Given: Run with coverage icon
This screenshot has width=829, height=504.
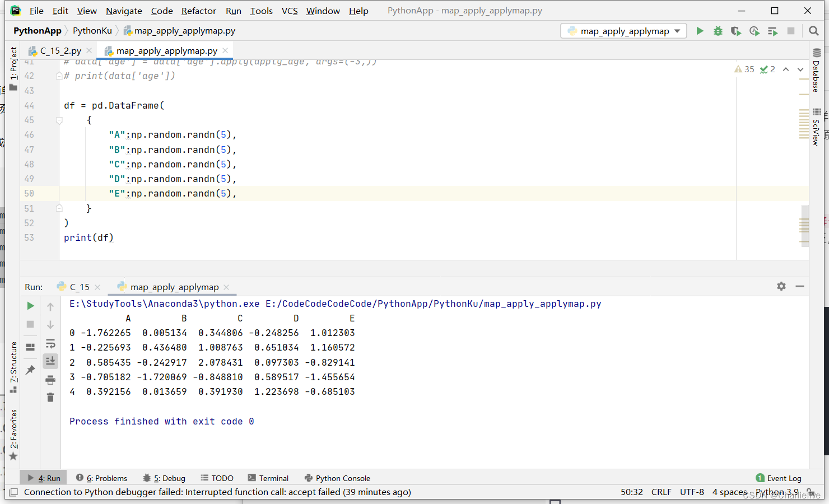Looking at the screenshot, I should pos(736,31).
